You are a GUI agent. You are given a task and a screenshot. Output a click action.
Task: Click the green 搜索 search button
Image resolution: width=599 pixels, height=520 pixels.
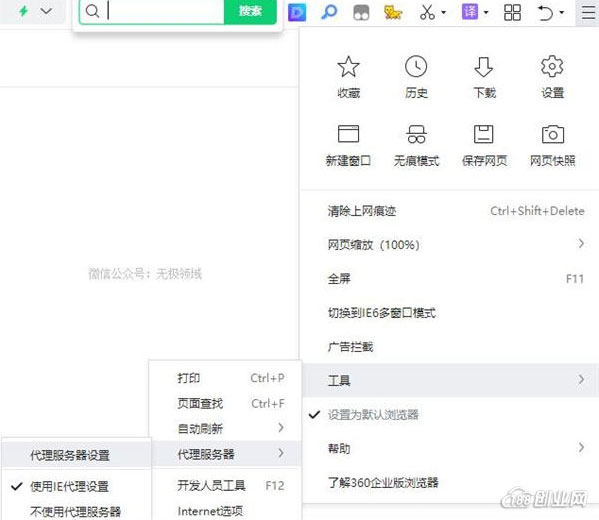click(250, 11)
